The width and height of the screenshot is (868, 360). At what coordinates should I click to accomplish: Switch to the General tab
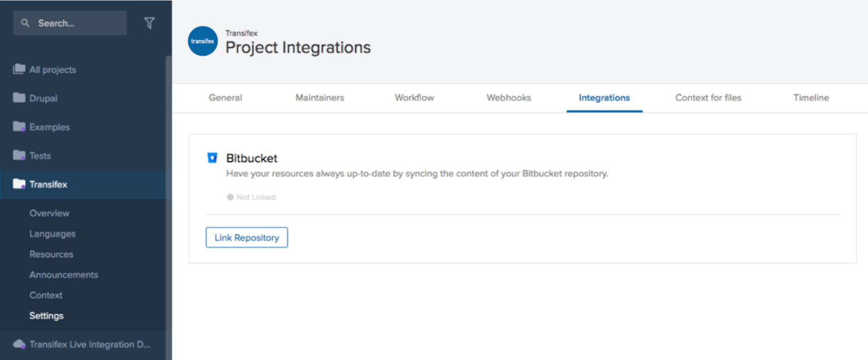click(x=225, y=98)
